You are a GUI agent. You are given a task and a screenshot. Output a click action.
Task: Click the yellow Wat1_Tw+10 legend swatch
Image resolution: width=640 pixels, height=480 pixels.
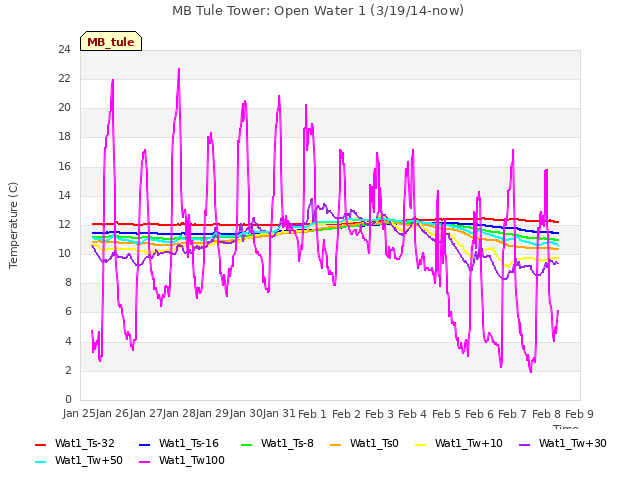[420, 444]
